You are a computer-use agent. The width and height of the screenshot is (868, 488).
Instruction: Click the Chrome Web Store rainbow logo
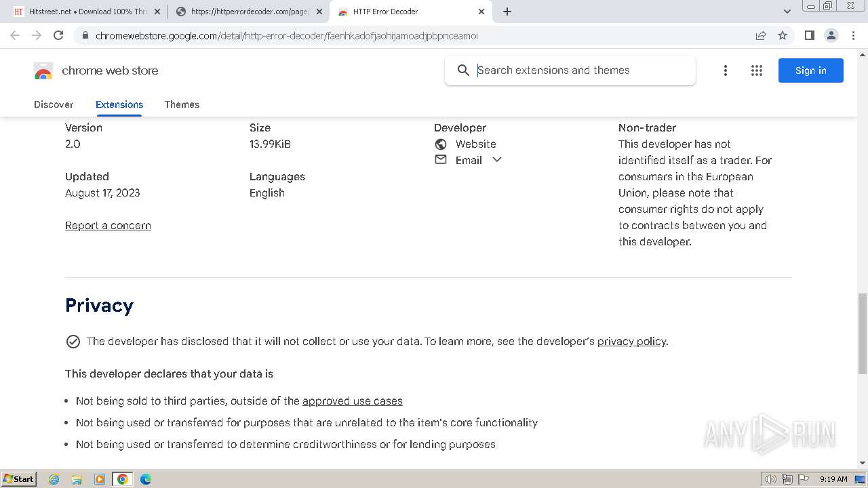(43, 70)
